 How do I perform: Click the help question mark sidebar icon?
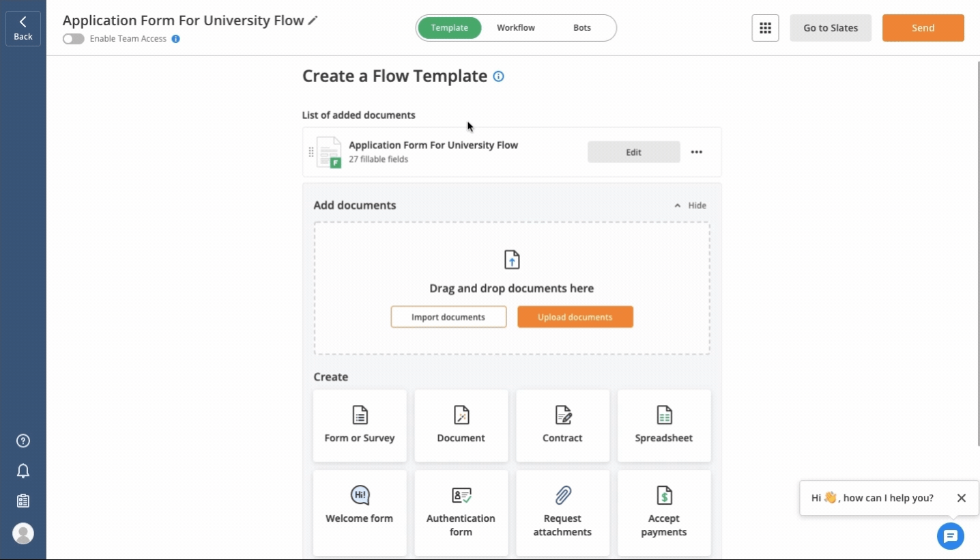23,440
